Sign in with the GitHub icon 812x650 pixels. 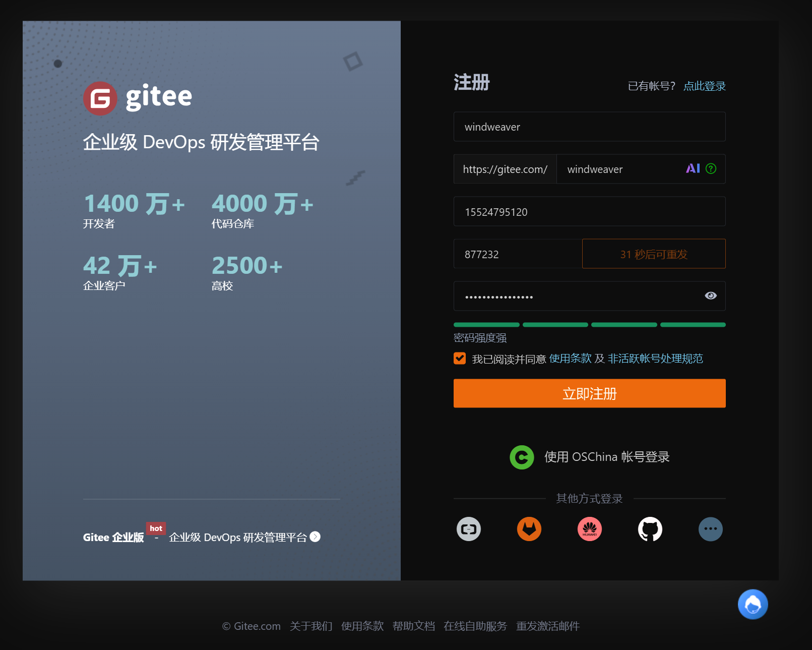coord(650,529)
